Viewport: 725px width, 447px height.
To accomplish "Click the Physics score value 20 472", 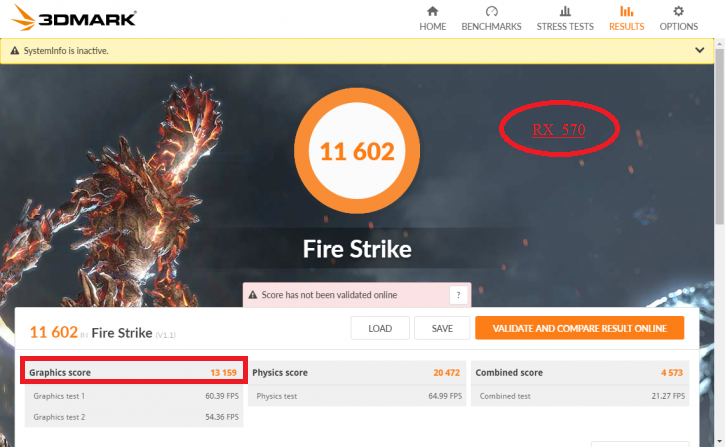I will tap(446, 373).
